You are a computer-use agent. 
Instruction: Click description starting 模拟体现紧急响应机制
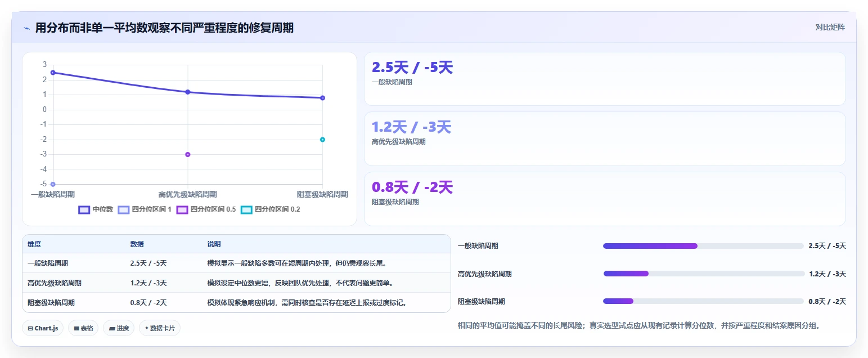coord(307,303)
